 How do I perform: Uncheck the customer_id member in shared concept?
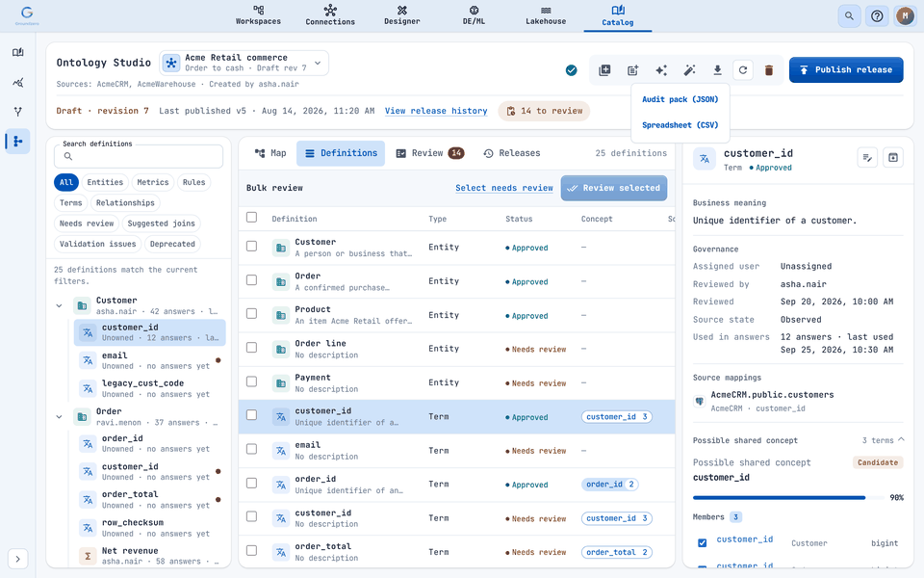(702, 542)
